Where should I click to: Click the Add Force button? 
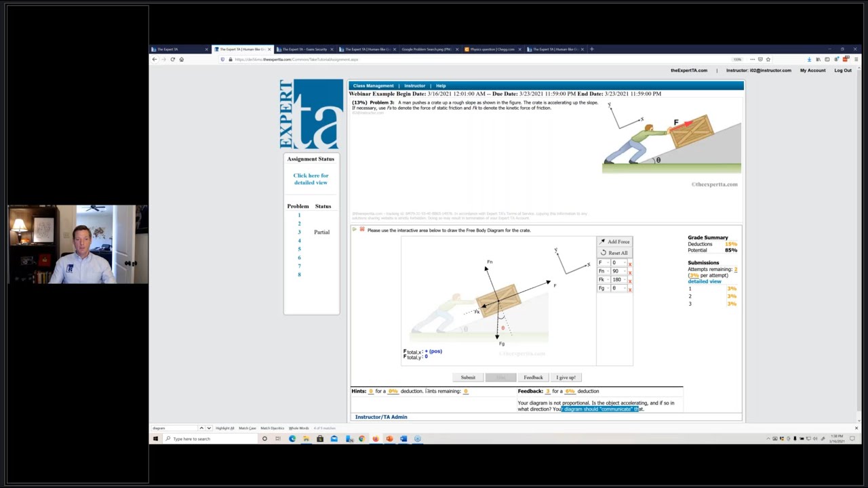coord(614,242)
